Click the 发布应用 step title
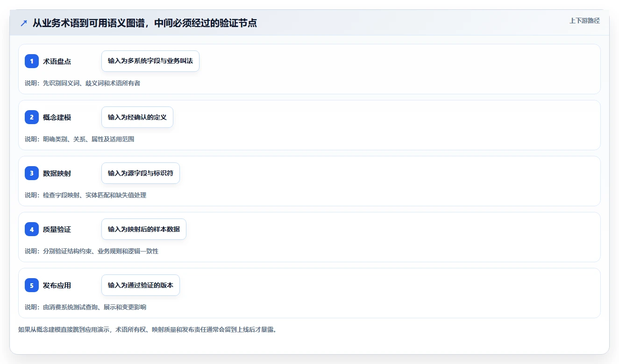Image resolution: width=619 pixels, height=364 pixels. pyautogui.click(x=57, y=285)
